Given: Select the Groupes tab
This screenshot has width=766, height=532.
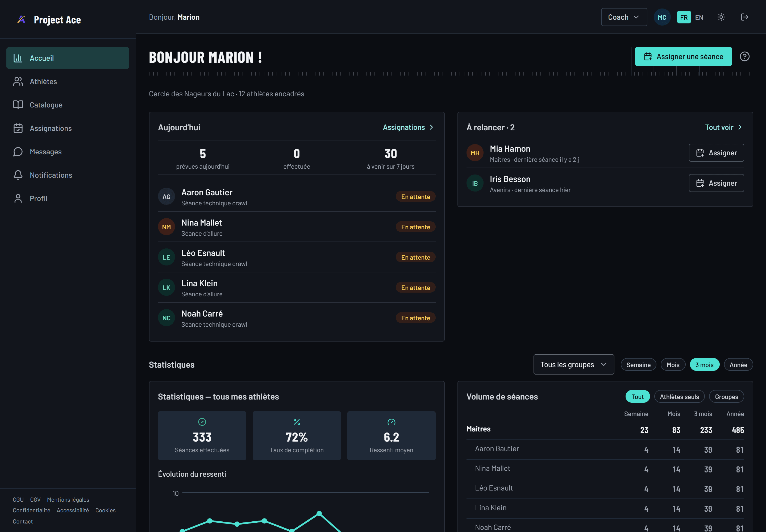Looking at the screenshot, I should pos(726,397).
